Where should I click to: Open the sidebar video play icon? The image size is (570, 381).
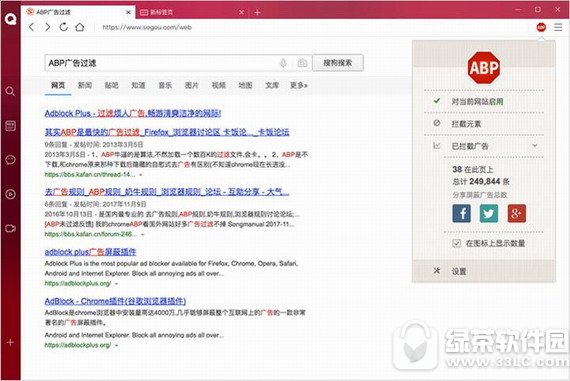tap(10, 194)
